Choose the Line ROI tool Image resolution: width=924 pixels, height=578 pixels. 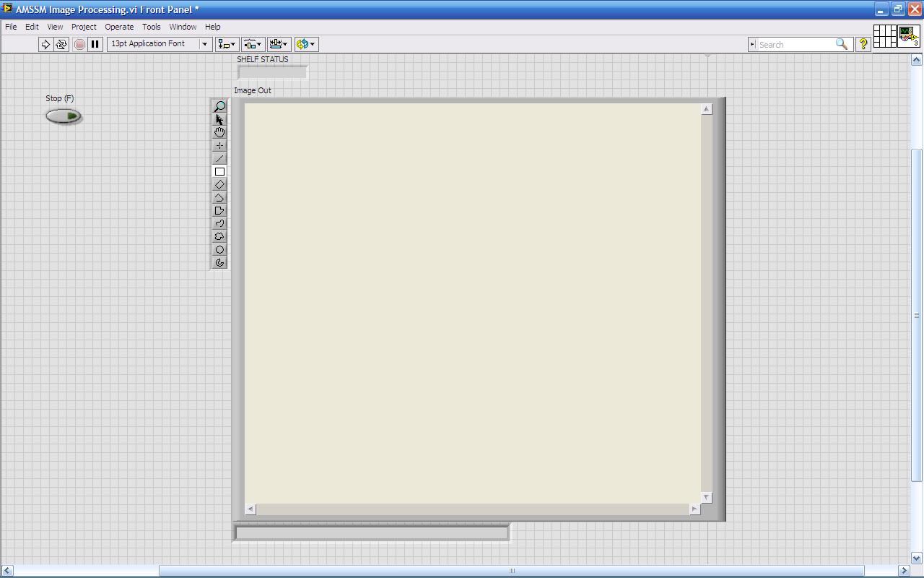tap(219, 158)
